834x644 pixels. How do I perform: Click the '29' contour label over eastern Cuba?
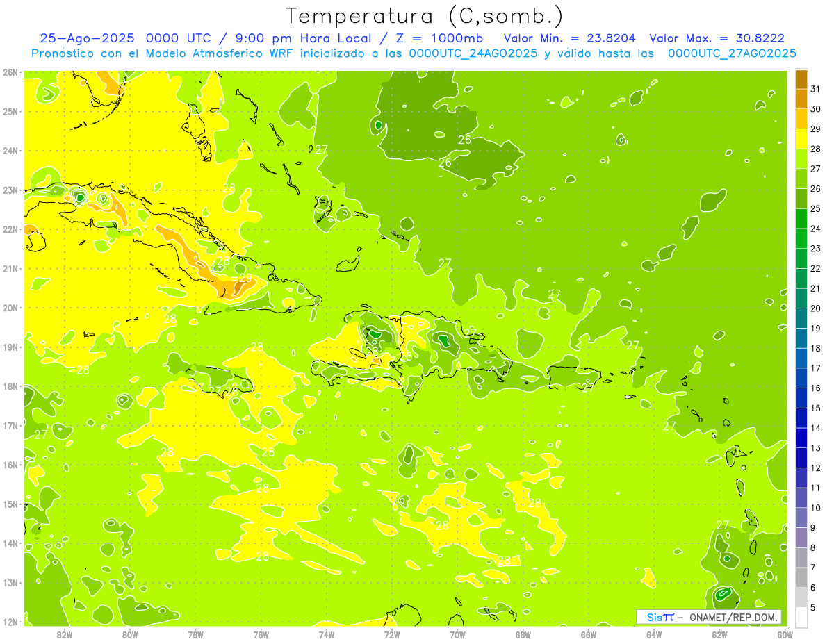[x=245, y=278]
